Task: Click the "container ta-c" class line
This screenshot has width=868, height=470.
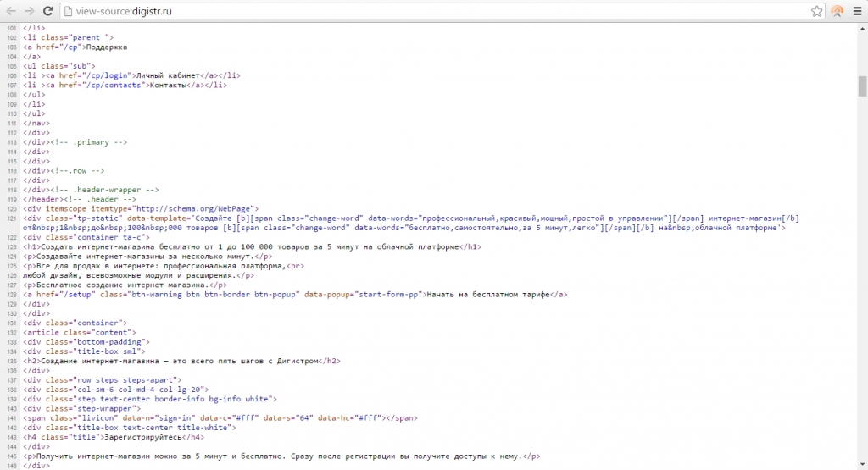Action: tap(86, 237)
